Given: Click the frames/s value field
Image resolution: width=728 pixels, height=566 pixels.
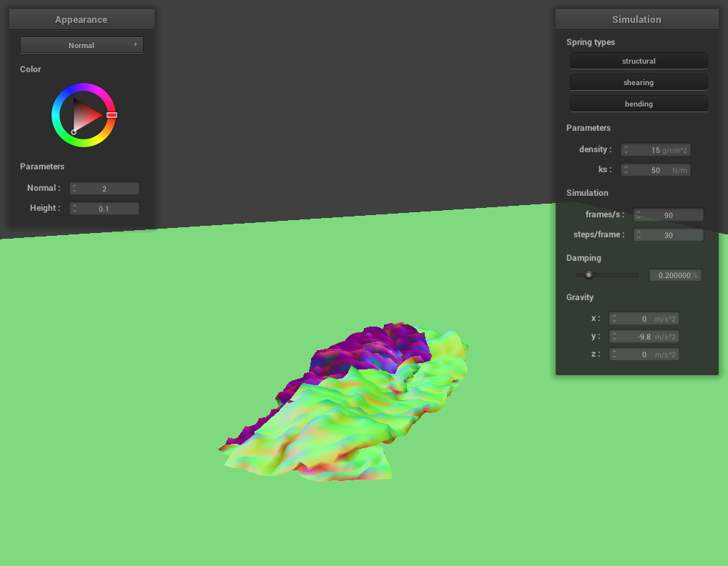Looking at the screenshot, I should 669,215.
